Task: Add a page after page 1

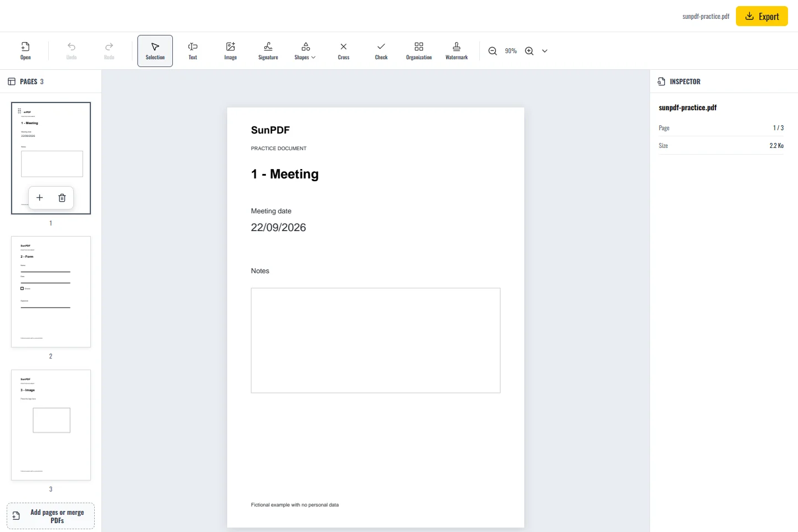Action: [x=39, y=198]
